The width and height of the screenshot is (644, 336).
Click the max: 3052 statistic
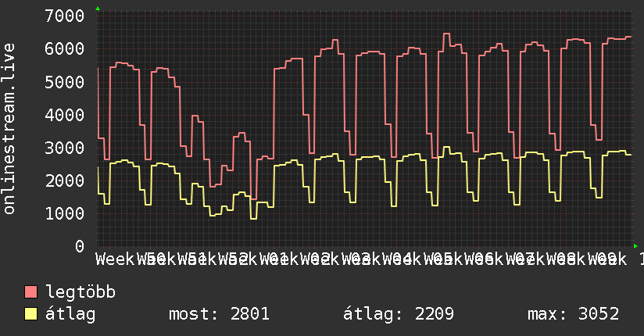[x=574, y=314]
